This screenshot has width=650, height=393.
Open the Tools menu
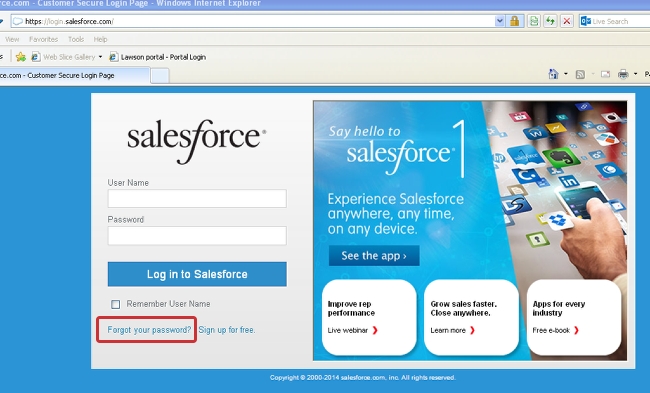[x=76, y=39]
